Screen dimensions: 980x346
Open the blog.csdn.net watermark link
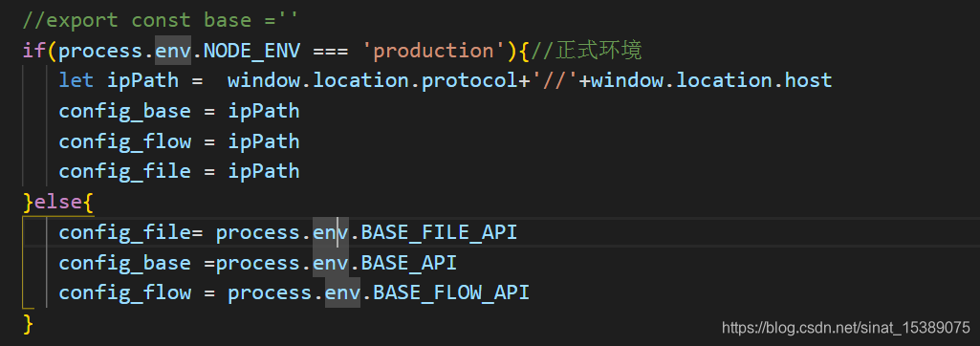tap(845, 327)
